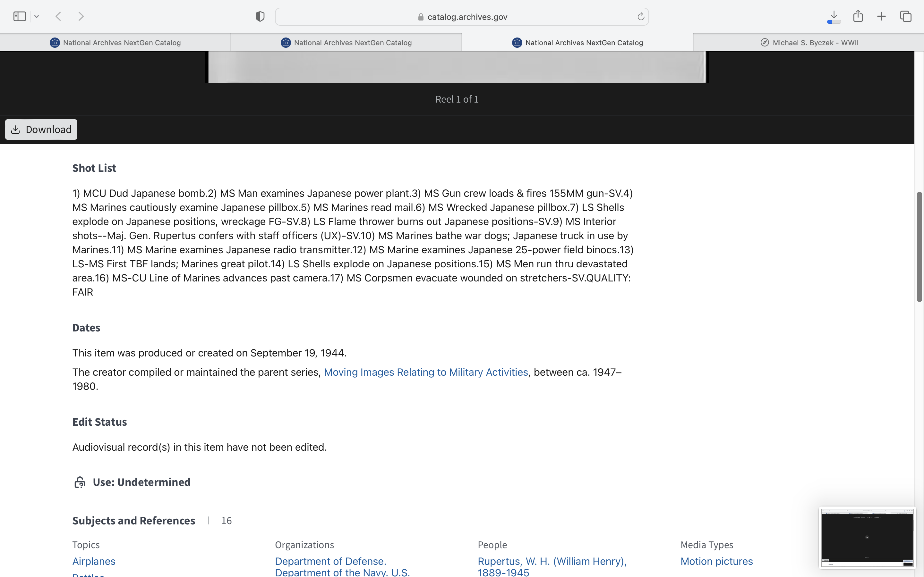Click the Download button
The image size is (924, 577).
click(41, 130)
